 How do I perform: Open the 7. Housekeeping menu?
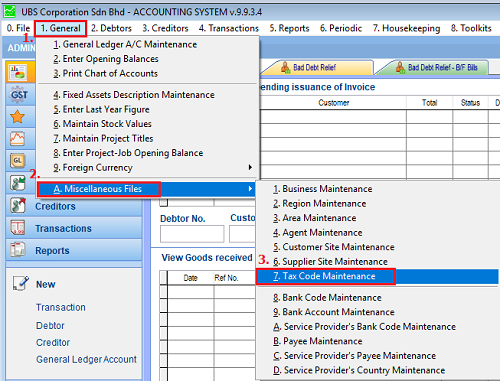coord(406,28)
